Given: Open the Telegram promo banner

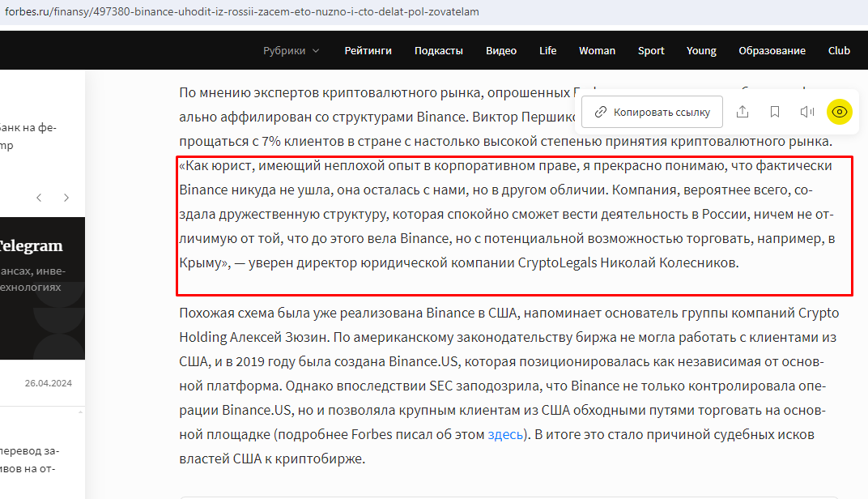Looking at the screenshot, I should [43, 288].
